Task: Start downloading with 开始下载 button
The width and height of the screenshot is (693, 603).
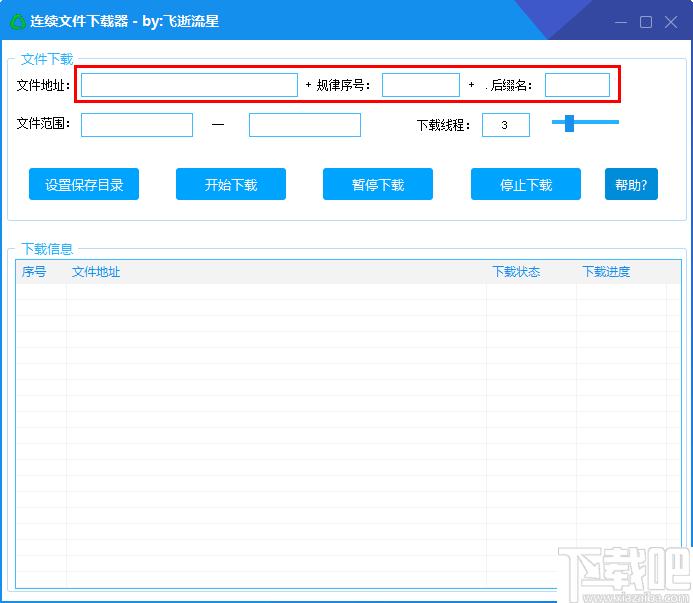Action: [x=231, y=184]
